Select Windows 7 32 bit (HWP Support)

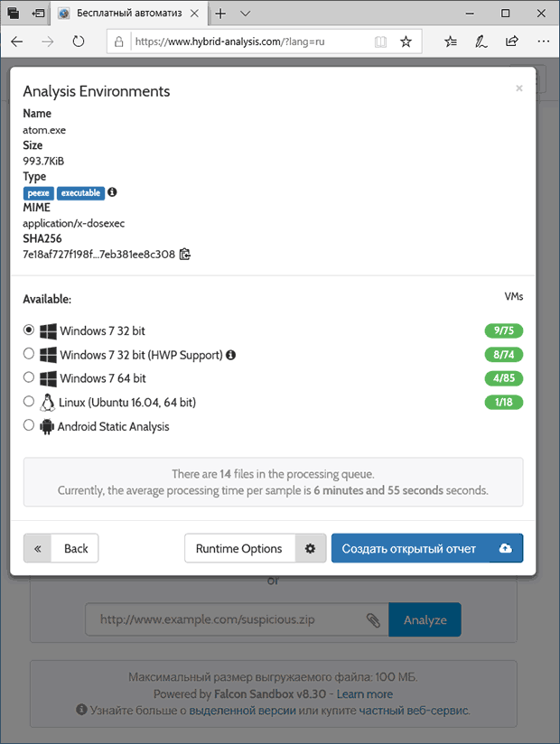pos(29,354)
